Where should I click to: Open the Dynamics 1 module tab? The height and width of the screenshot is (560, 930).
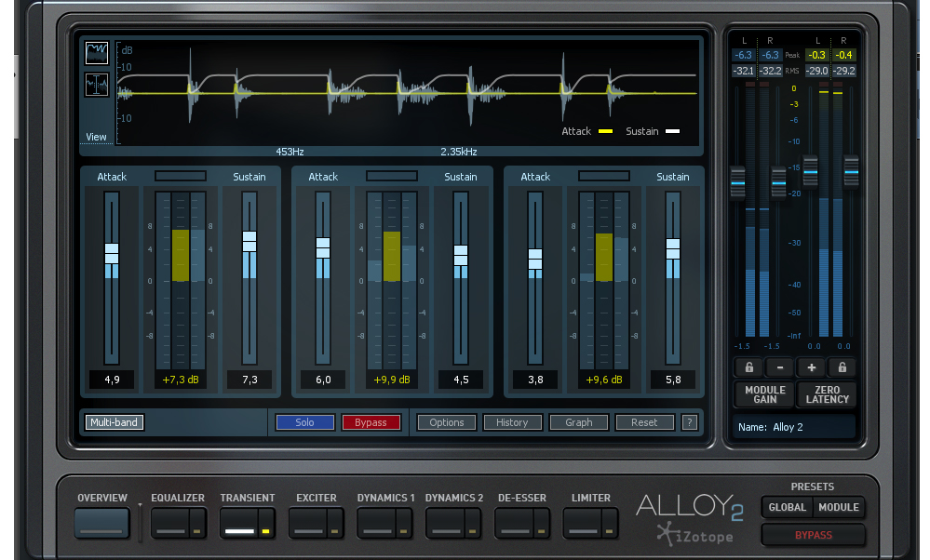[x=377, y=524]
